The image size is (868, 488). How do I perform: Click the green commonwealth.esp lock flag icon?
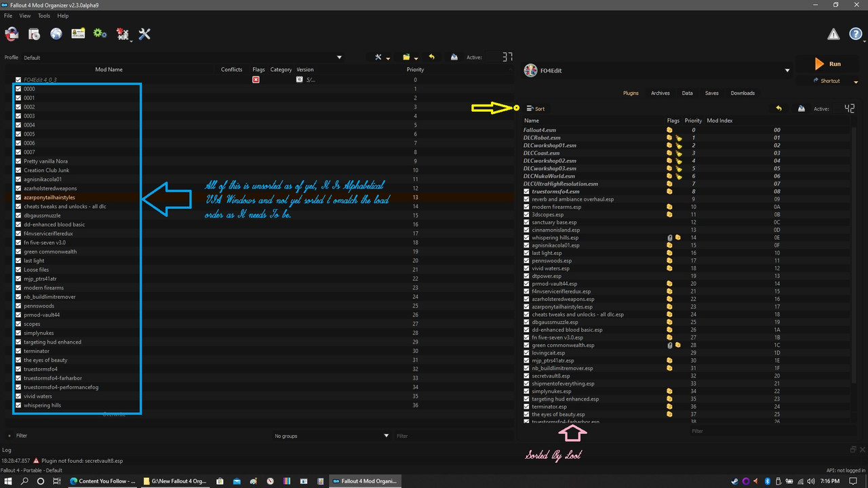tap(669, 345)
